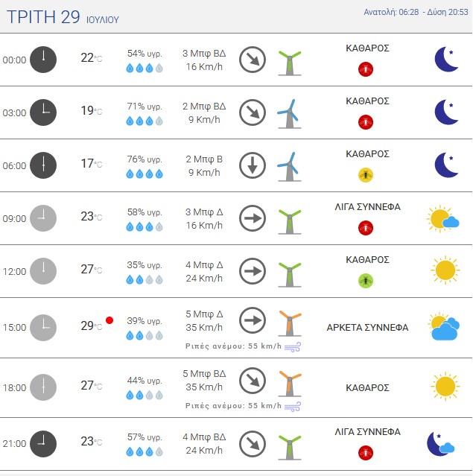
Task: Click the humidity droplets under 76% υγρ.
Action: [x=145, y=174]
